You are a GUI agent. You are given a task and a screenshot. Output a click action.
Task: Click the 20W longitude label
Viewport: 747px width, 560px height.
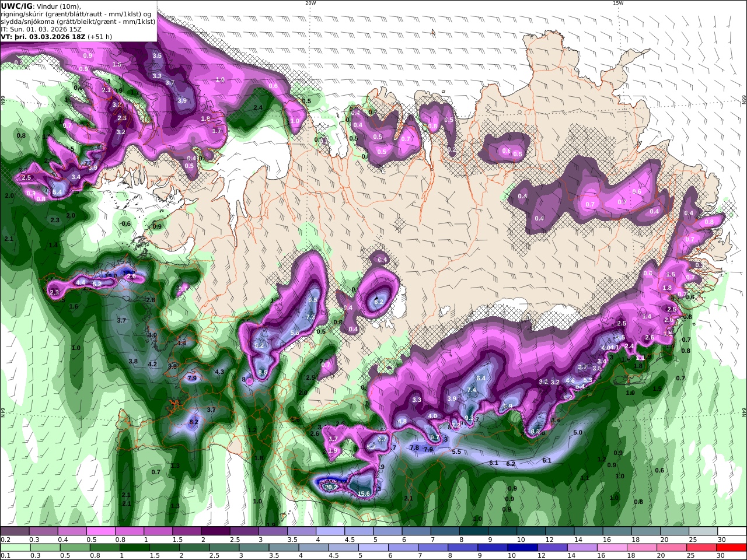click(x=310, y=3)
